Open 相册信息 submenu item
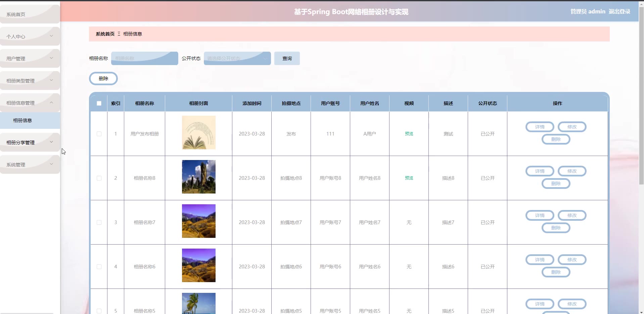This screenshot has width=644, height=314. [x=30, y=120]
